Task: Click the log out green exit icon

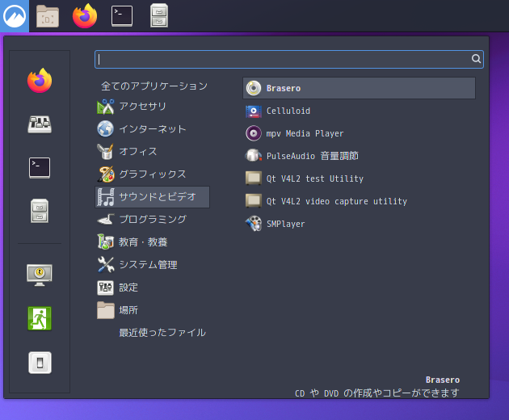Action: (x=40, y=318)
